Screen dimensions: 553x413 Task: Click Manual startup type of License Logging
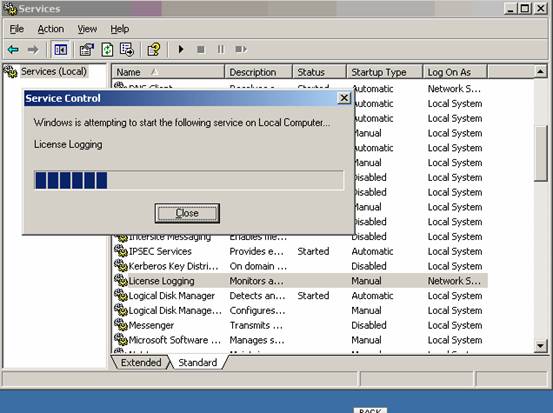click(366, 281)
